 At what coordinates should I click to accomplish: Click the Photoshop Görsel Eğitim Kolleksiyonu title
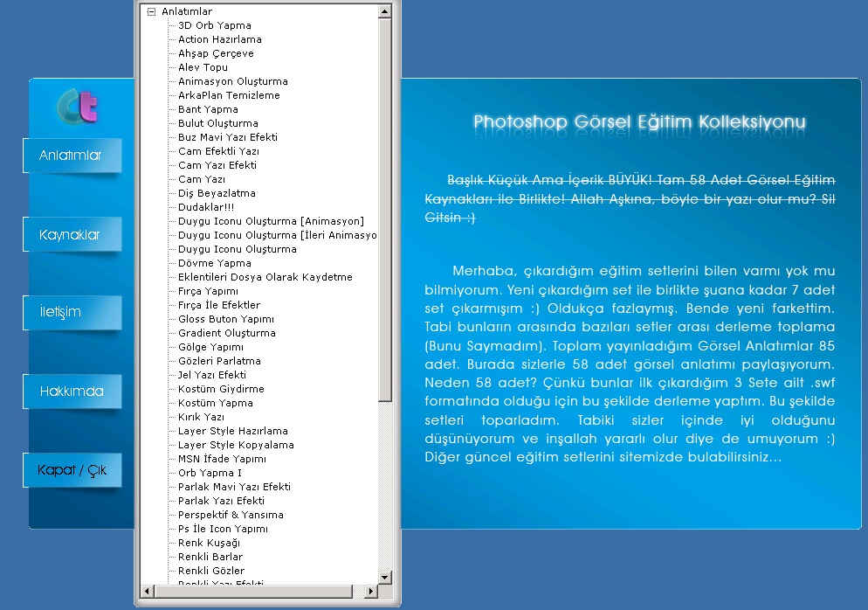pyautogui.click(x=639, y=121)
